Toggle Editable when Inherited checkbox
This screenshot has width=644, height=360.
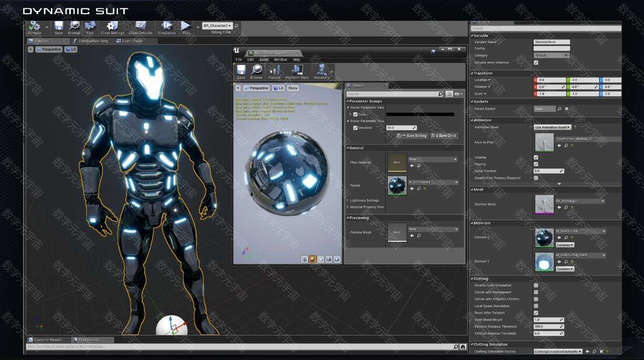[536, 62]
